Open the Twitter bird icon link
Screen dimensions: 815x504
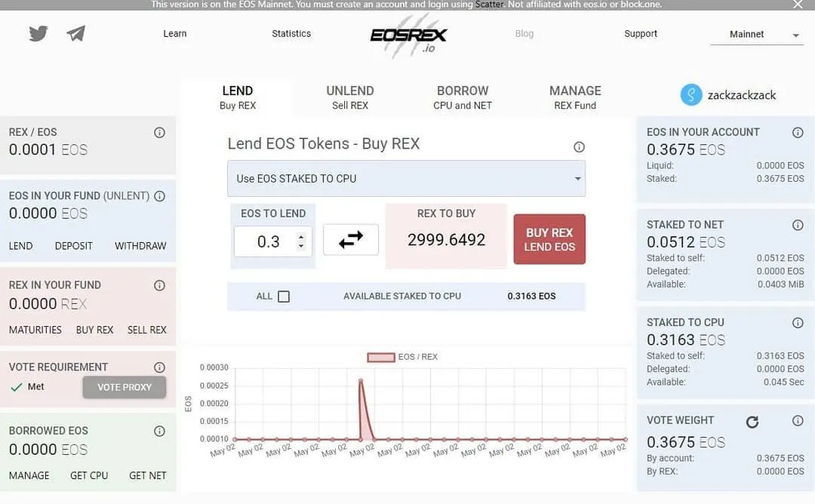[x=38, y=34]
